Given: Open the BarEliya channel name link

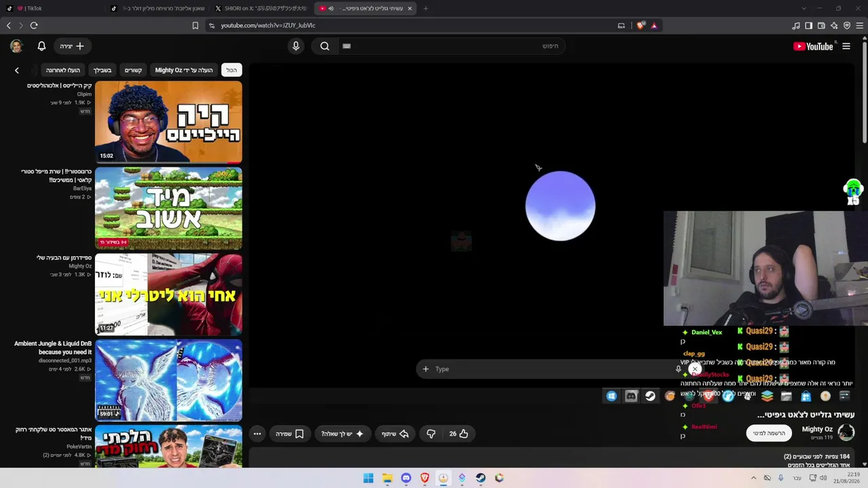Looking at the screenshot, I should (82, 188).
